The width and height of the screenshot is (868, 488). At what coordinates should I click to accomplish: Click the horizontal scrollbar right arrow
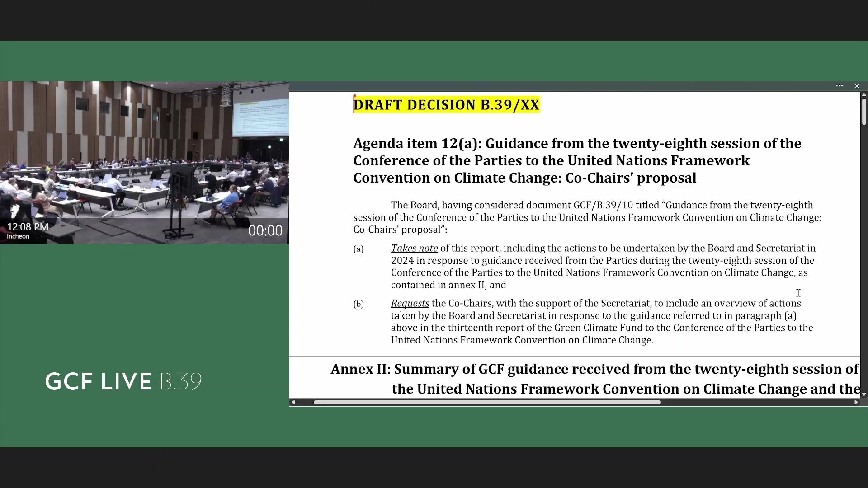(856, 402)
